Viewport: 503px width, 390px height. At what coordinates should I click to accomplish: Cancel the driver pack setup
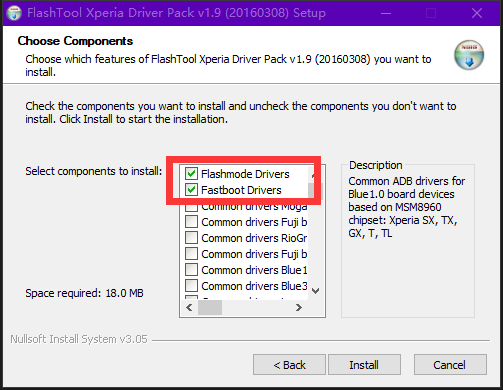pos(450,365)
